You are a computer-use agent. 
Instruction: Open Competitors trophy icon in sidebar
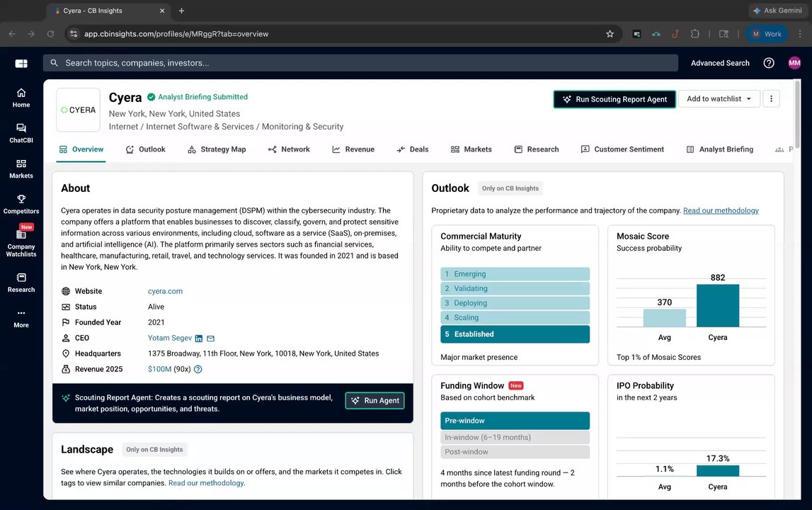click(21, 199)
